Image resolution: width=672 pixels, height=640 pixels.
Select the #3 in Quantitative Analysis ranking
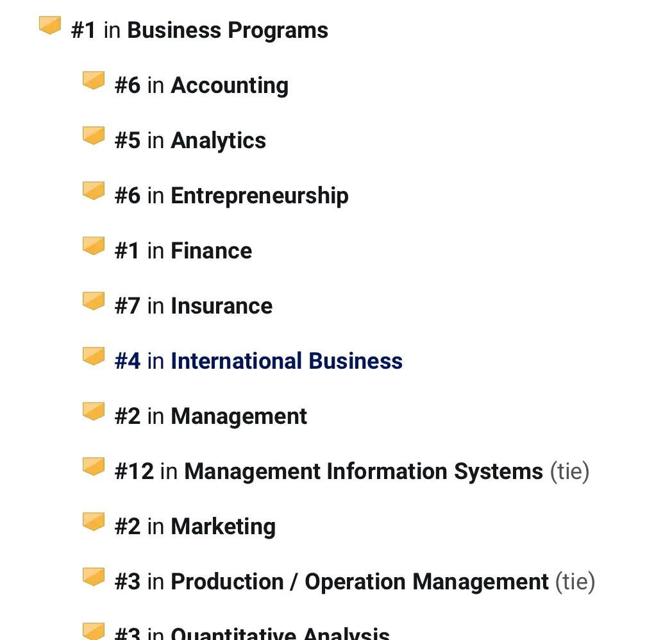[x=252, y=633]
